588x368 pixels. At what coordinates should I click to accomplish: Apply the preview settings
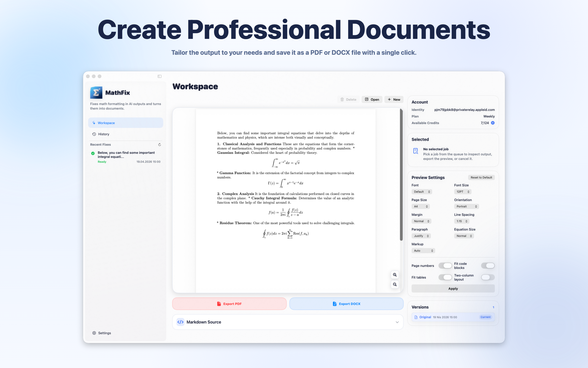[x=453, y=289]
